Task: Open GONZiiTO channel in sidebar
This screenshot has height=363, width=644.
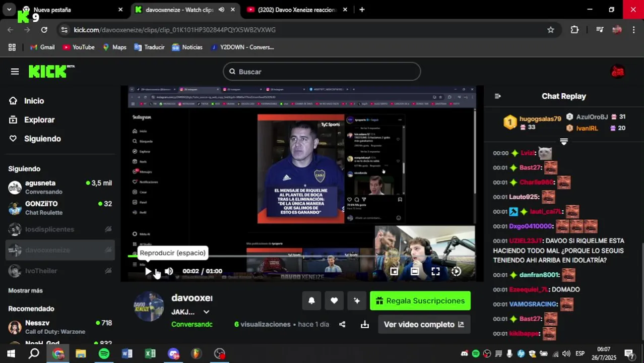Action: [60, 208]
